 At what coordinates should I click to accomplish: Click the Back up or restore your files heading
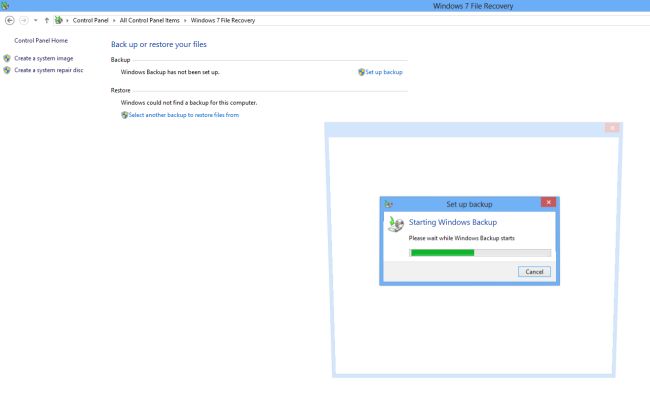coord(159,44)
